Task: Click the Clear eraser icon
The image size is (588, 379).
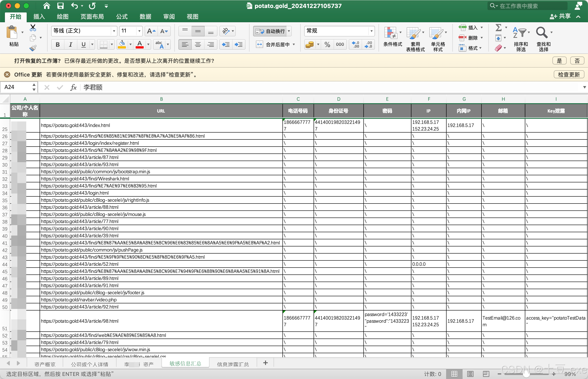Action: click(498, 48)
